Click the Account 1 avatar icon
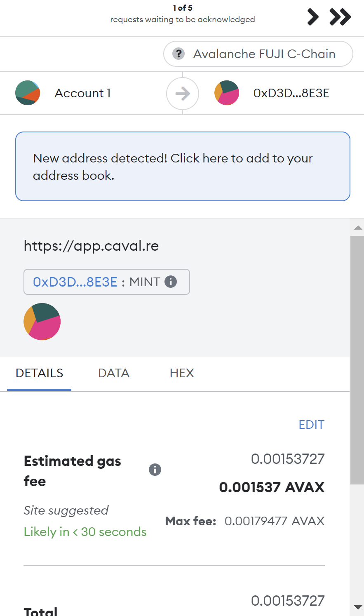The image size is (364, 616). point(28,93)
